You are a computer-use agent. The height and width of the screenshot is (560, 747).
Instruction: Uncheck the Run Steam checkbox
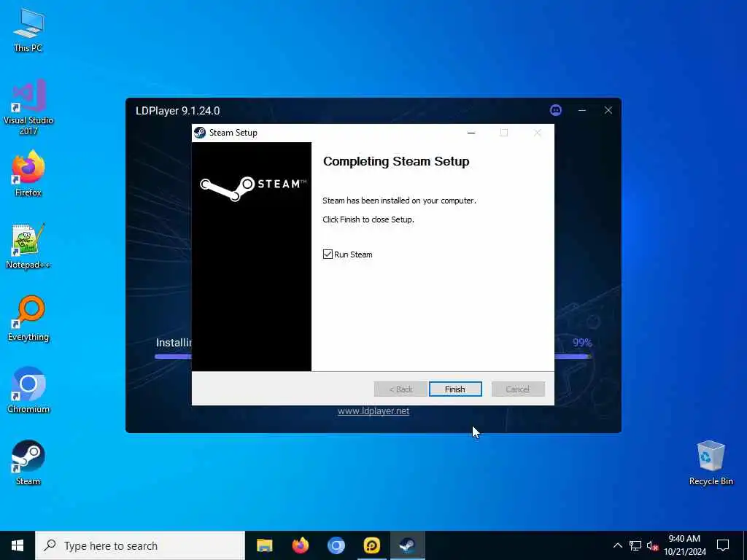click(328, 254)
